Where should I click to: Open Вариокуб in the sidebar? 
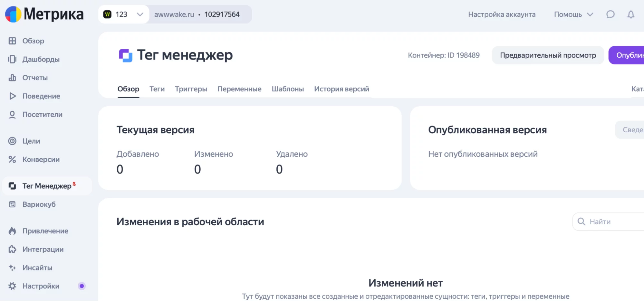pos(39,204)
